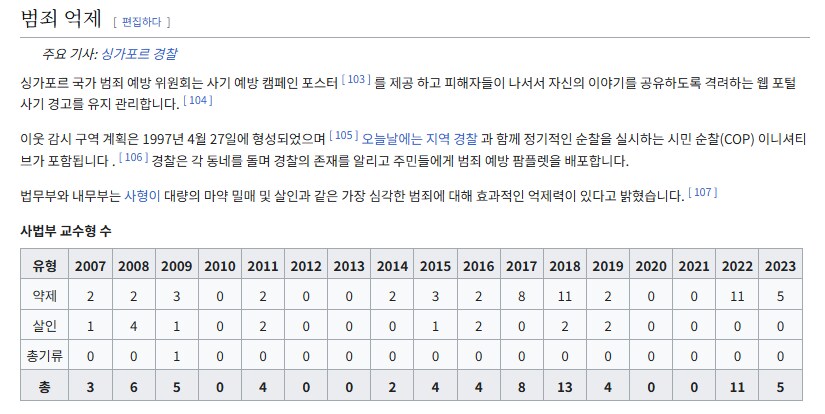
Task: Follow the 오늘날에는 지역 경찰 link
Action: [x=419, y=139]
